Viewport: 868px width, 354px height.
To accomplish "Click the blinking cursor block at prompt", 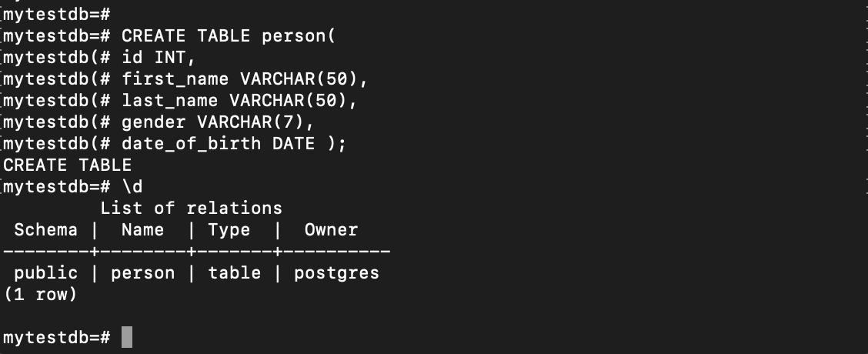I will 127,337.
